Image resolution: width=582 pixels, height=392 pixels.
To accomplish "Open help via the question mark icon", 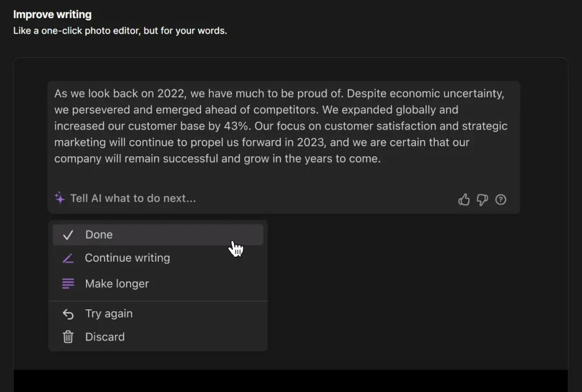I will (x=501, y=199).
